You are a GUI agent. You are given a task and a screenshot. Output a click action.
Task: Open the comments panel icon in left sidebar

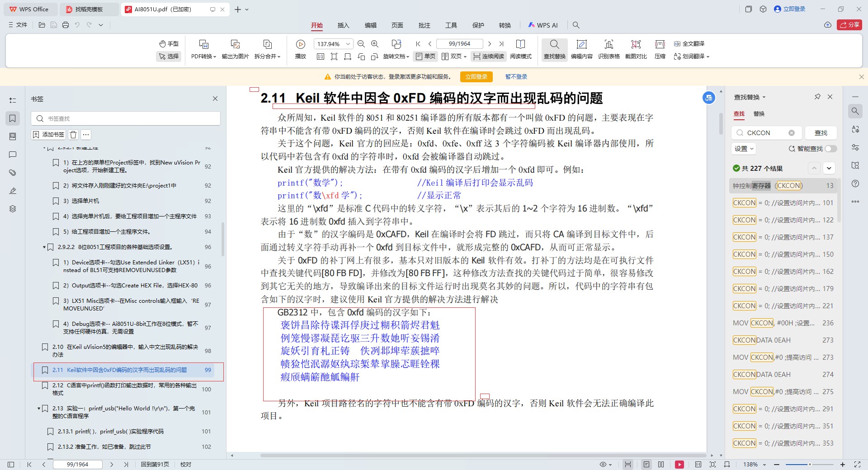[13, 155]
